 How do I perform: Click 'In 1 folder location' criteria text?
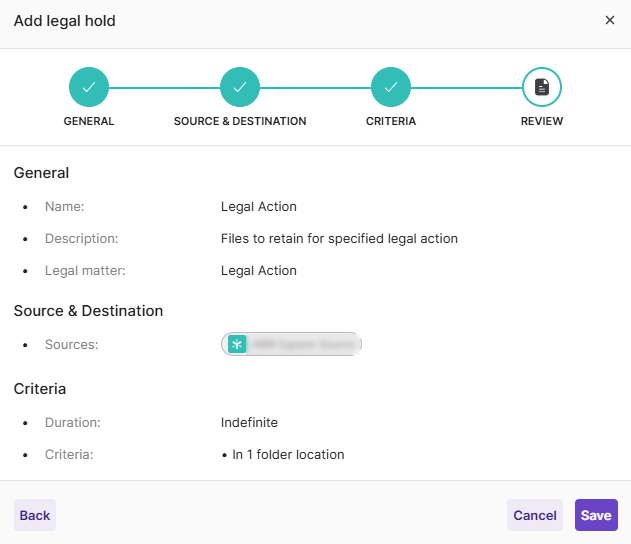click(x=288, y=455)
